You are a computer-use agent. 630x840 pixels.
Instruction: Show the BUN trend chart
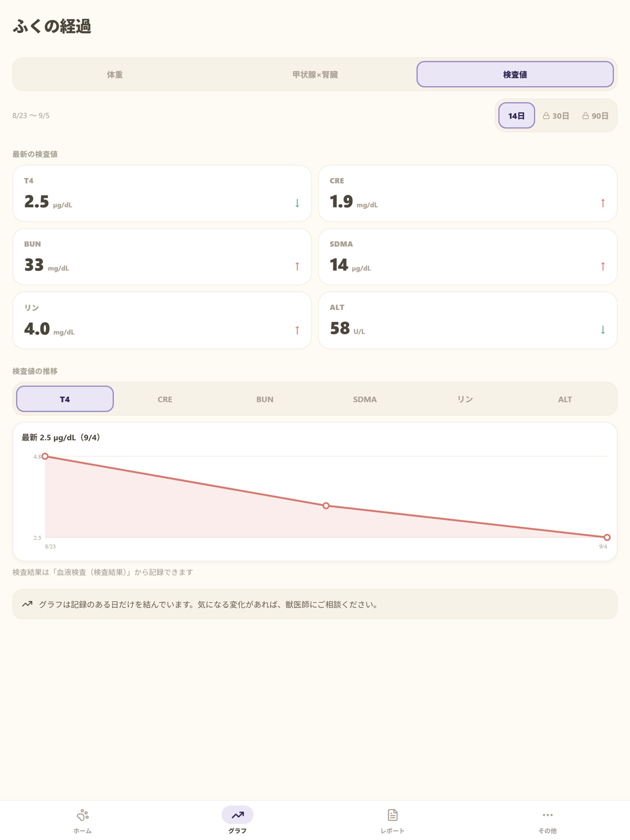click(265, 399)
